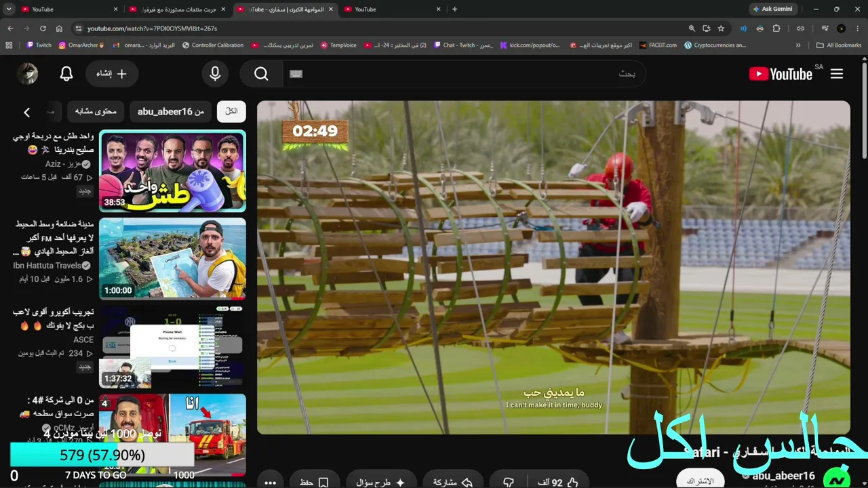The width and height of the screenshot is (868, 488).
Task: Open abu_abeer16 channel avatar
Action: click(x=836, y=479)
